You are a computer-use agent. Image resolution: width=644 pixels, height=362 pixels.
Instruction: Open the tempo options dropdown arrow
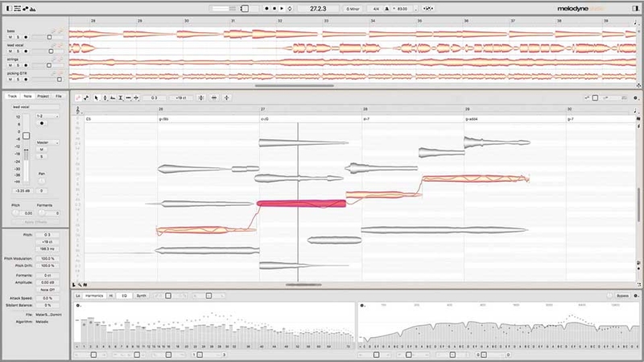click(415, 9)
